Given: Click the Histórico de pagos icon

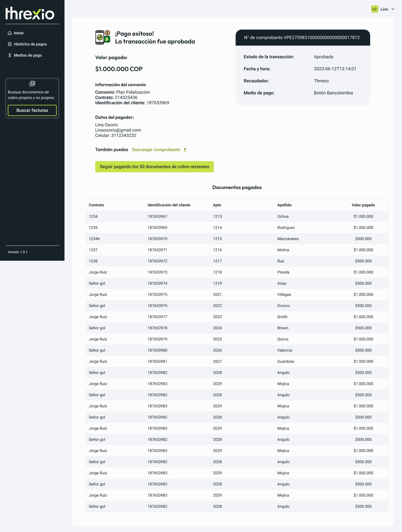Looking at the screenshot, I should [10, 44].
